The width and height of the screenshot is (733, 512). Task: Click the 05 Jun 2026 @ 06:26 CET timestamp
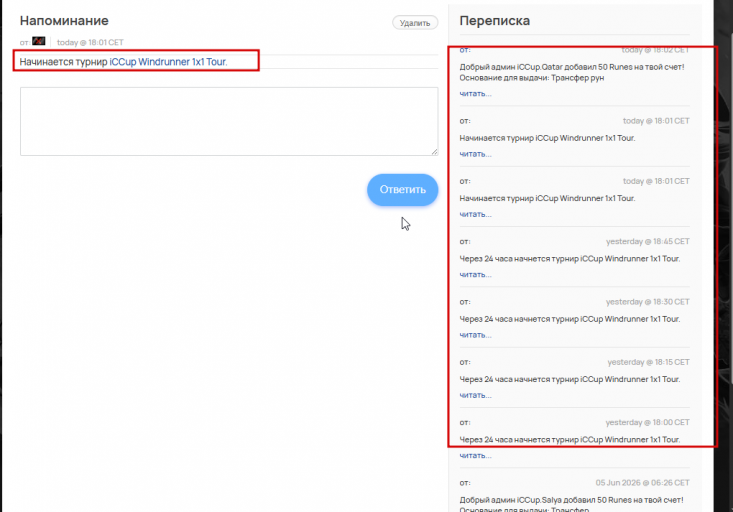point(642,483)
